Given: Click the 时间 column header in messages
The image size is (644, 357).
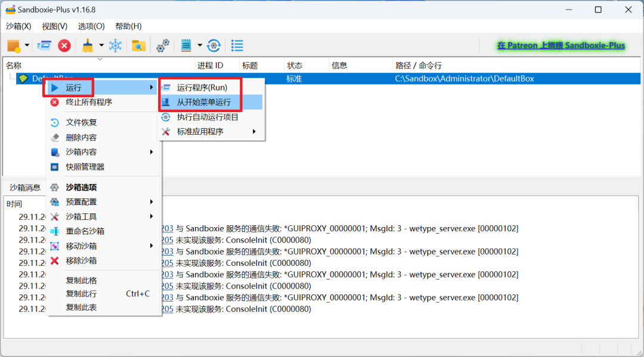Looking at the screenshot, I should pos(14,204).
